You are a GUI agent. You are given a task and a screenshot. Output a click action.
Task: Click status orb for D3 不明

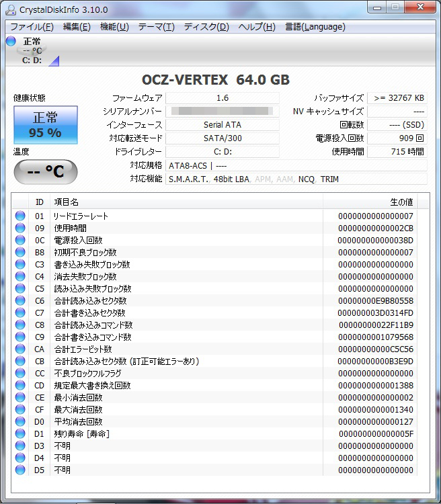(20, 446)
